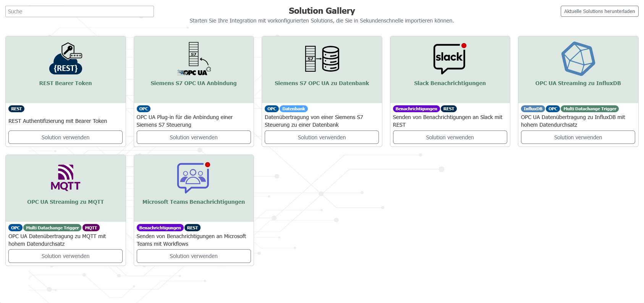Open Siemens S7 OPC UA zu Datenbank title
Screen dimensions: 644x303
tap(322, 83)
